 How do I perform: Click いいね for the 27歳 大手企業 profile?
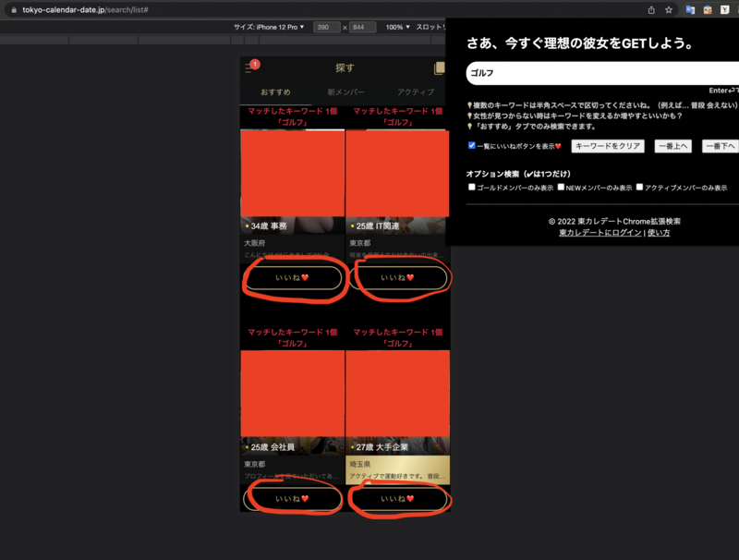click(397, 499)
